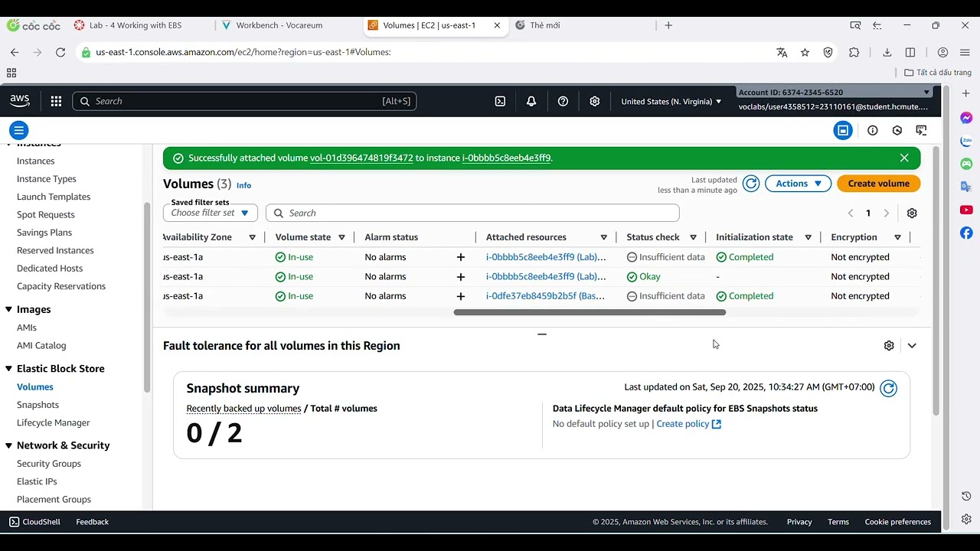The height and width of the screenshot is (551, 980).
Task: Open YouTube in the browser sidebar
Action: point(966,210)
